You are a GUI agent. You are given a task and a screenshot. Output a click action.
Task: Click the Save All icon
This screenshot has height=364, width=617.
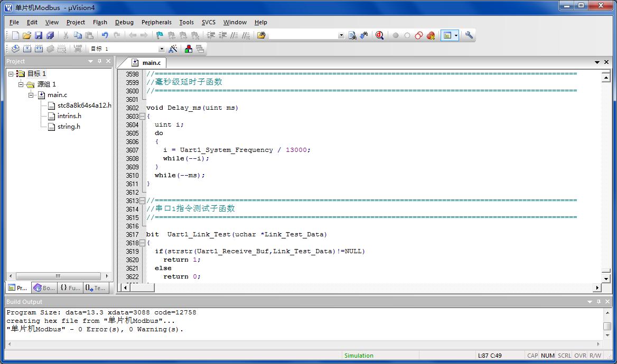pos(50,35)
